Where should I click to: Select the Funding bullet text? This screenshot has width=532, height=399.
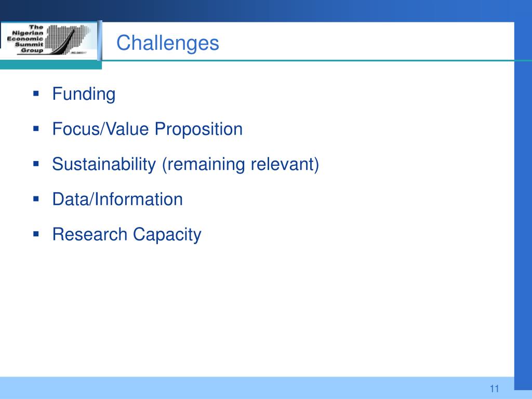(84, 94)
